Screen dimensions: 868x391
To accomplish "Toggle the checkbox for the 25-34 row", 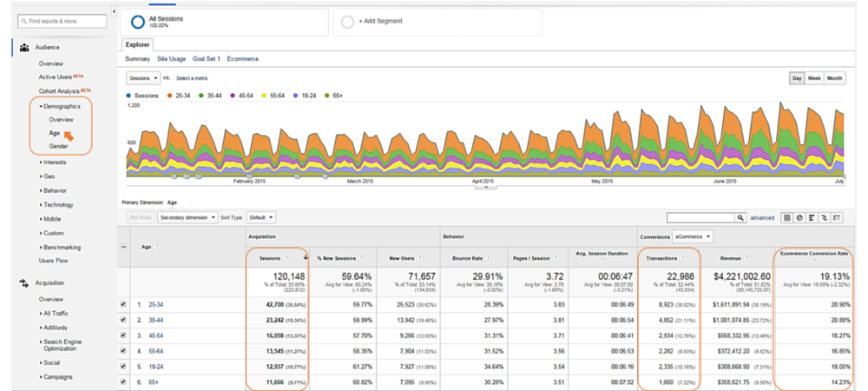I will pyautogui.click(x=123, y=304).
